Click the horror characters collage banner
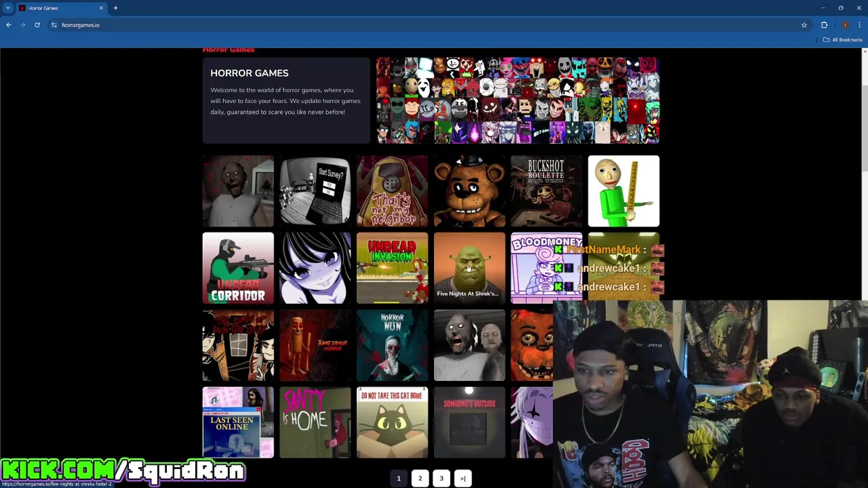 pos(518,100)
